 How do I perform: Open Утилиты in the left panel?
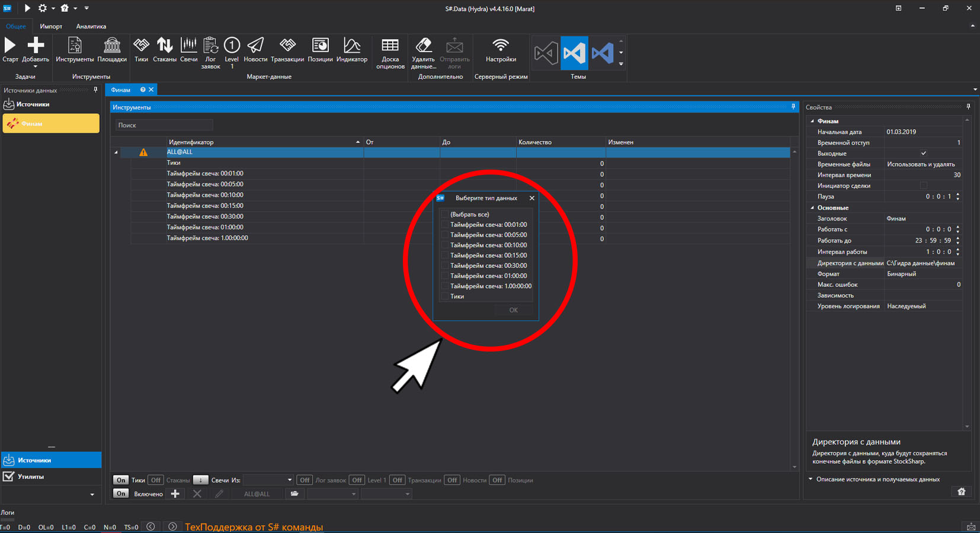[x=31, y=477]
